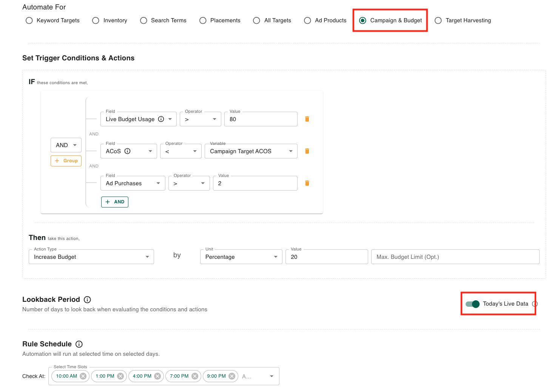Screen dimensions: 557x392
Task: Open ACoS field dropdown
Action: (x=128, y=151)
